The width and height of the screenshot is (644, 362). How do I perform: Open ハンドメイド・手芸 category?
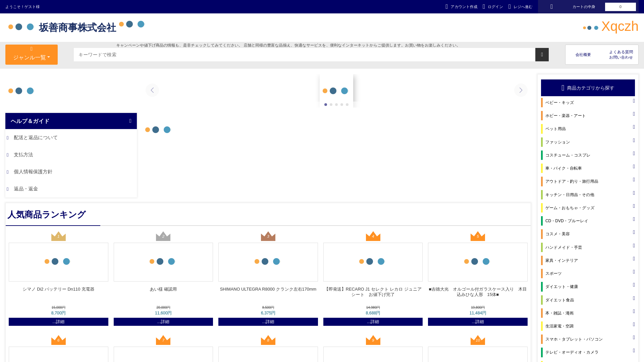pos(563,247)
